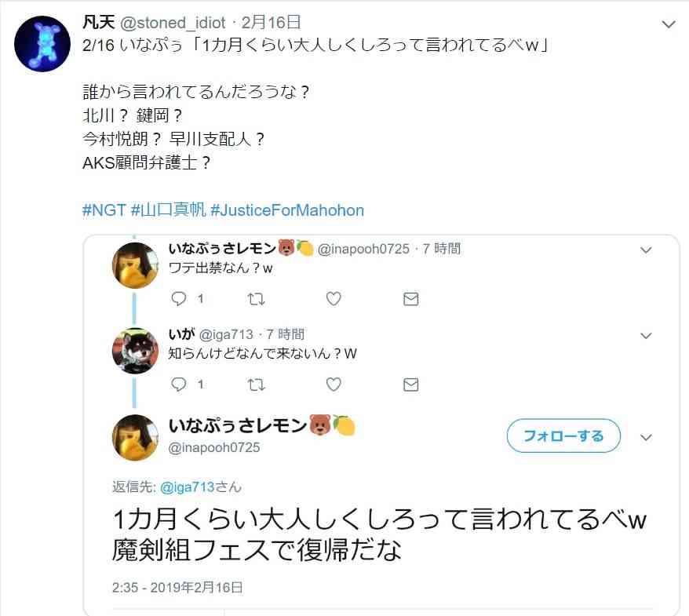Like the ワテ出禁なん？w tweet
The width and height of the screenshot is (689, 616).
(x=334, y=299)
